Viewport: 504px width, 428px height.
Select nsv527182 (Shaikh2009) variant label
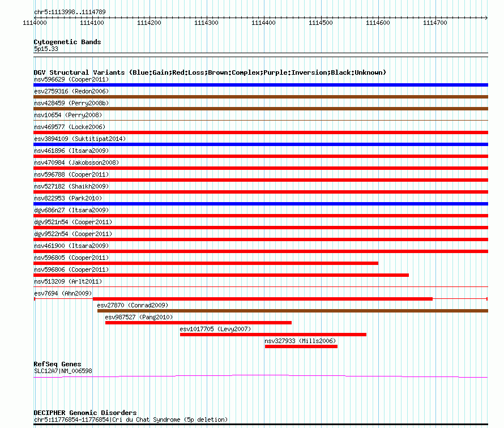point(71,186)
